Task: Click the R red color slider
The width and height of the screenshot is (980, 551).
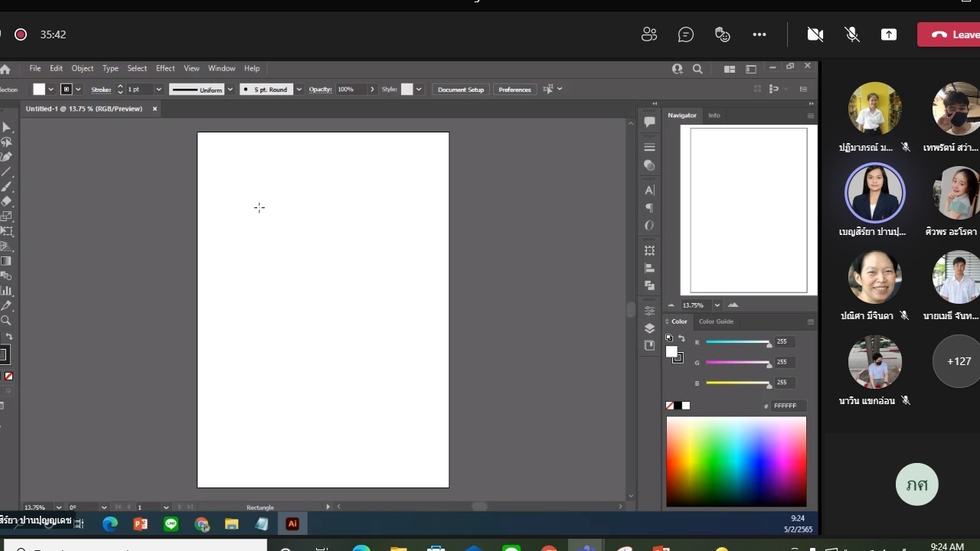Action: tap(737, 342)
